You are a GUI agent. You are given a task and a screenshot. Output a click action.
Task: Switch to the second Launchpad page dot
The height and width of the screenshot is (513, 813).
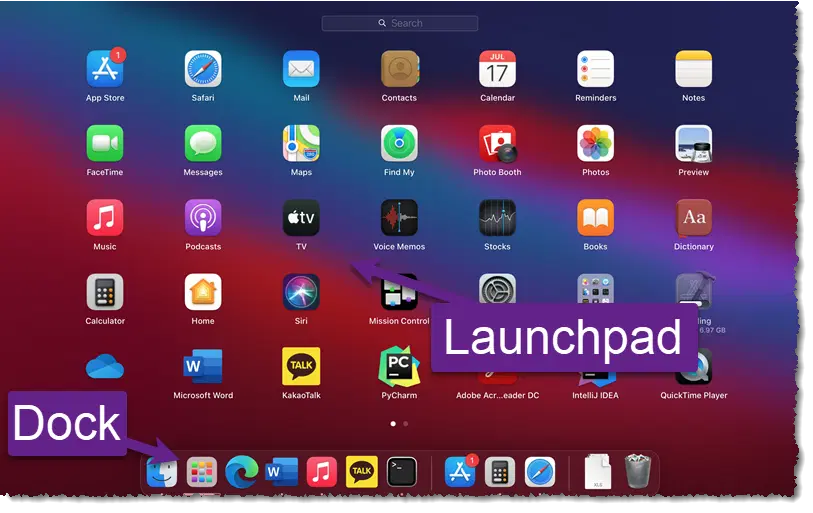coord(405,424)
